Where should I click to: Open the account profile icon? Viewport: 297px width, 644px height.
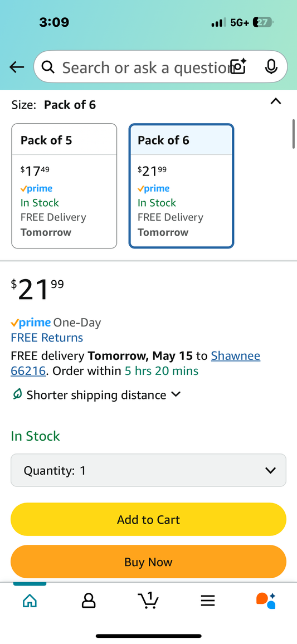89,601
